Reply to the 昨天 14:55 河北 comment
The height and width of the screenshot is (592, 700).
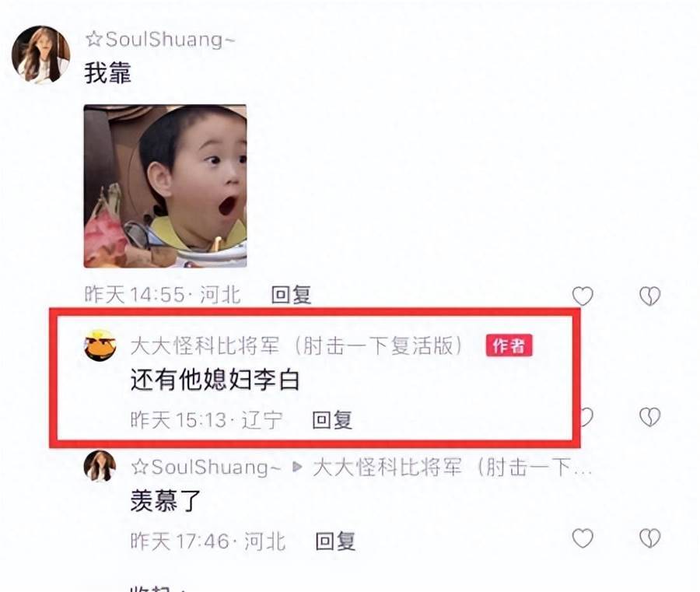(291, 295)
